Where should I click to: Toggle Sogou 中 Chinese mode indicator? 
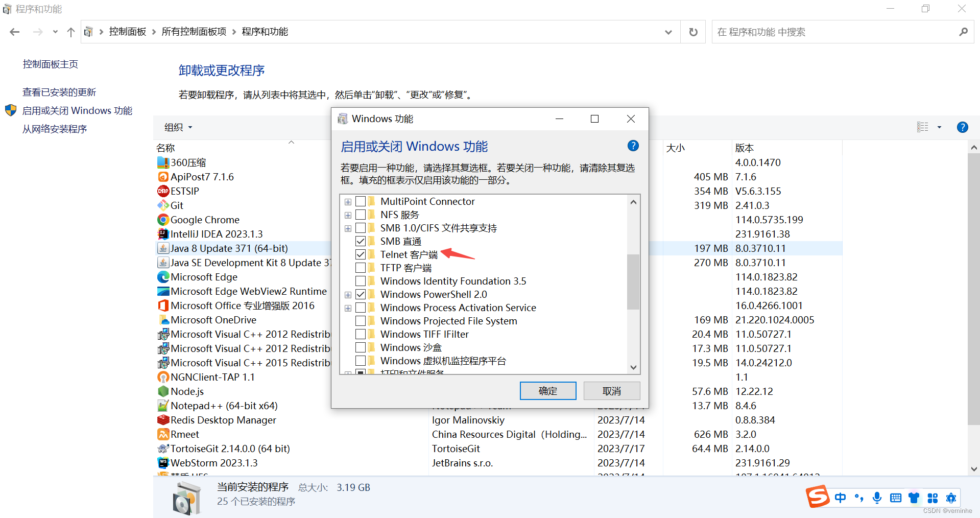(840, 498)
